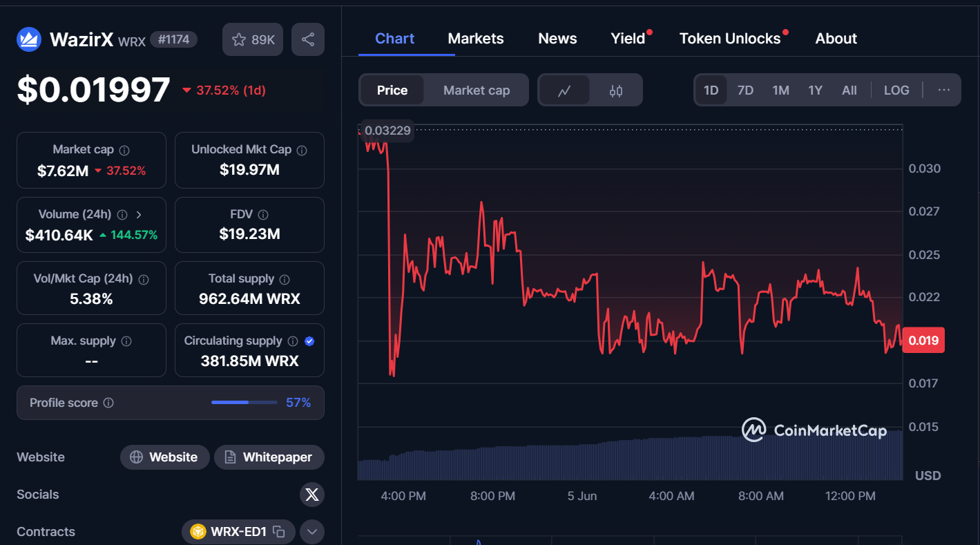Select the 1Y time range
The width and height of the screenshot is (980, 545).
pyautogui.click(x=816, y=90)
